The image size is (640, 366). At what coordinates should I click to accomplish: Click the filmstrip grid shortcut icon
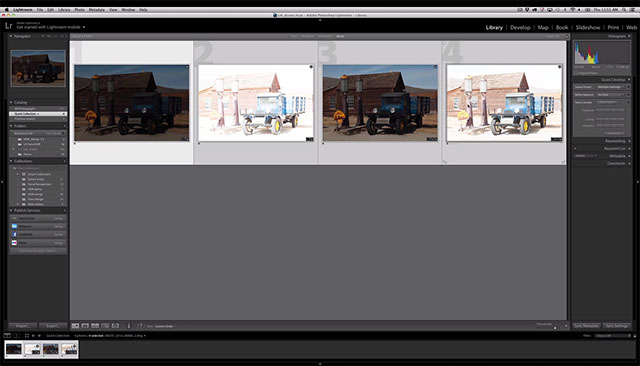click(x=27, y=335)
